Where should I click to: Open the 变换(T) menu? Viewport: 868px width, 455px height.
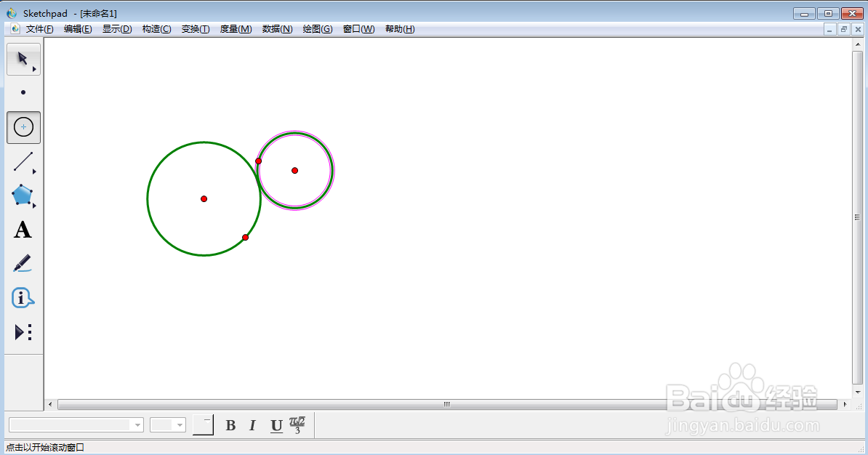196,29
